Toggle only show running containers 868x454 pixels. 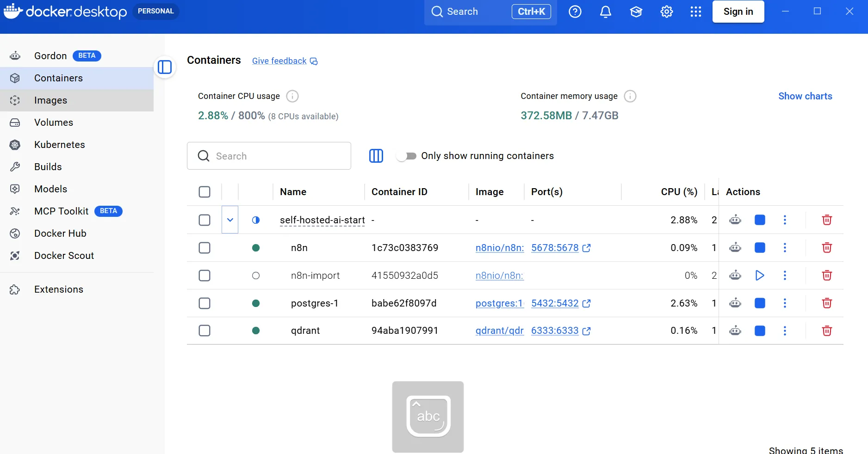[407, 156]
